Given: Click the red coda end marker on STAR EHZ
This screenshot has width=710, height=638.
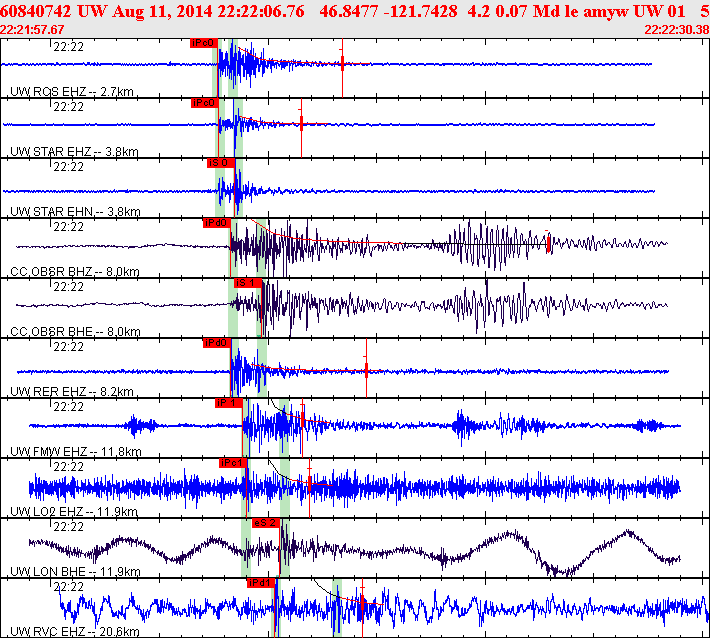Looking at the screenshot, I should coord(301,123).
